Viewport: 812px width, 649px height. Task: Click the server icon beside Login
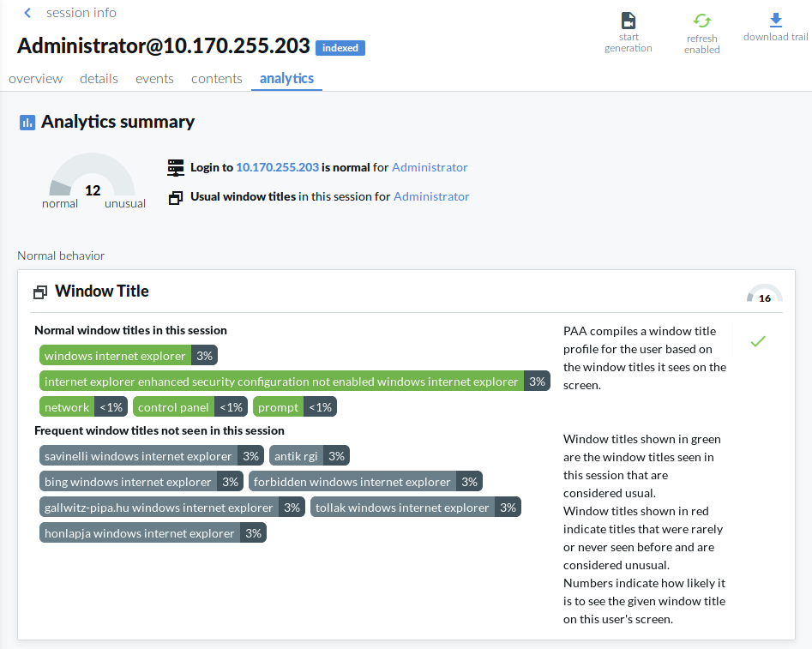(176, 167)
